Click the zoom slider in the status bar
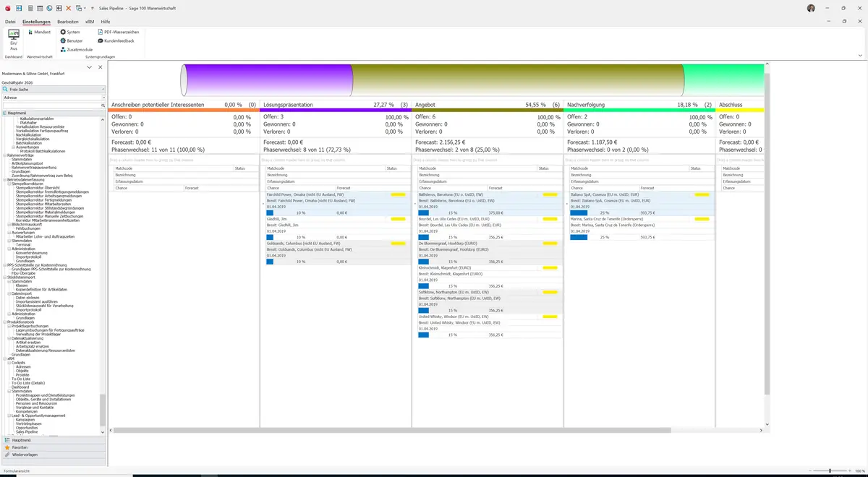Viewport: 868px width, 477px height. [830, 470]
